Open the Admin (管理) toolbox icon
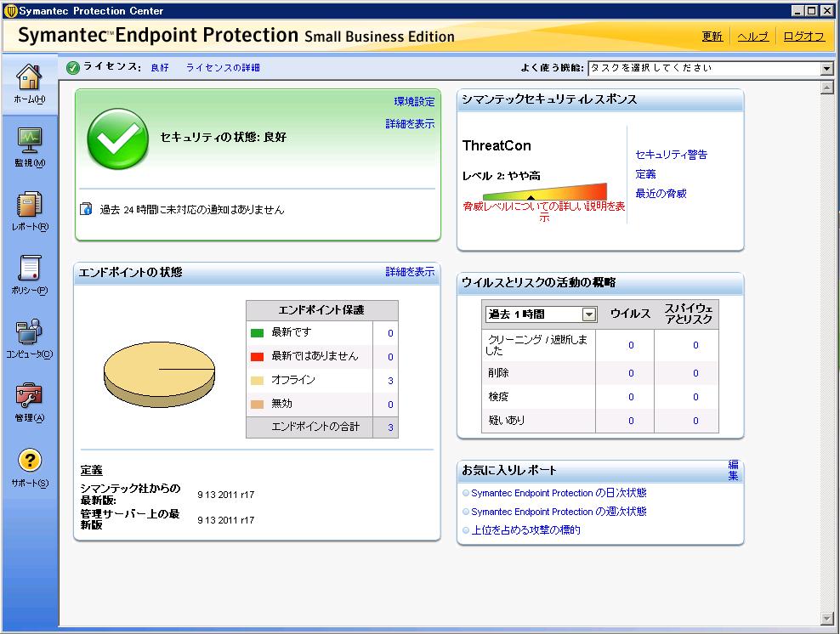This screenshot has width=840, height=634. point(29,395)
